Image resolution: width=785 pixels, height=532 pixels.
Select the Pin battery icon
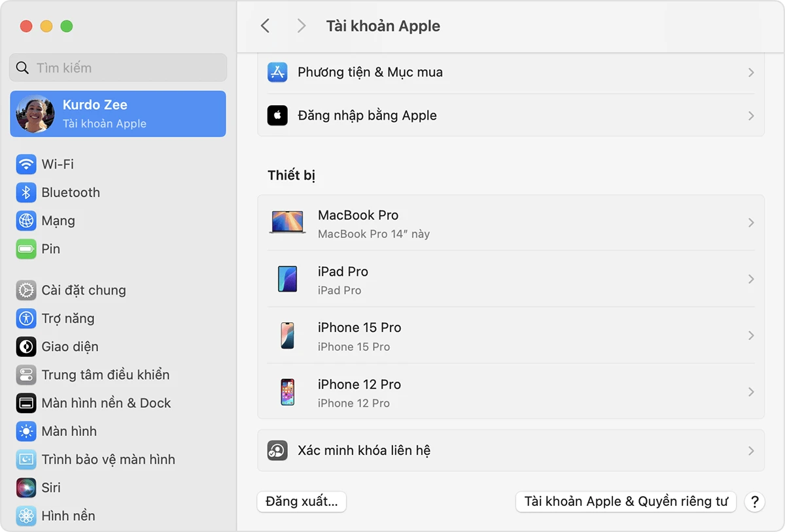(26, 248)
